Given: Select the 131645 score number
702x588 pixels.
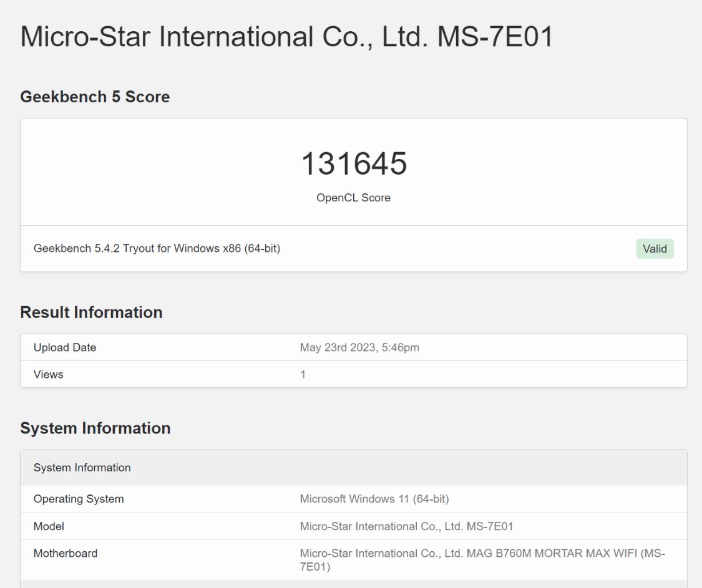Looking at the screenshot, I should [354, 164].
